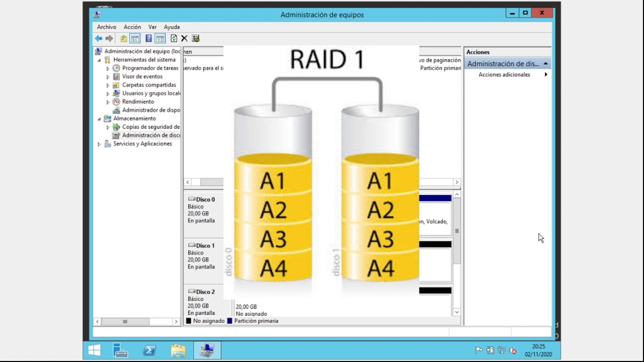The width and height of the screenshot is (644, 362).
Task: Select Servicios y Aplicaciones tree label
Action: [142, 144]
